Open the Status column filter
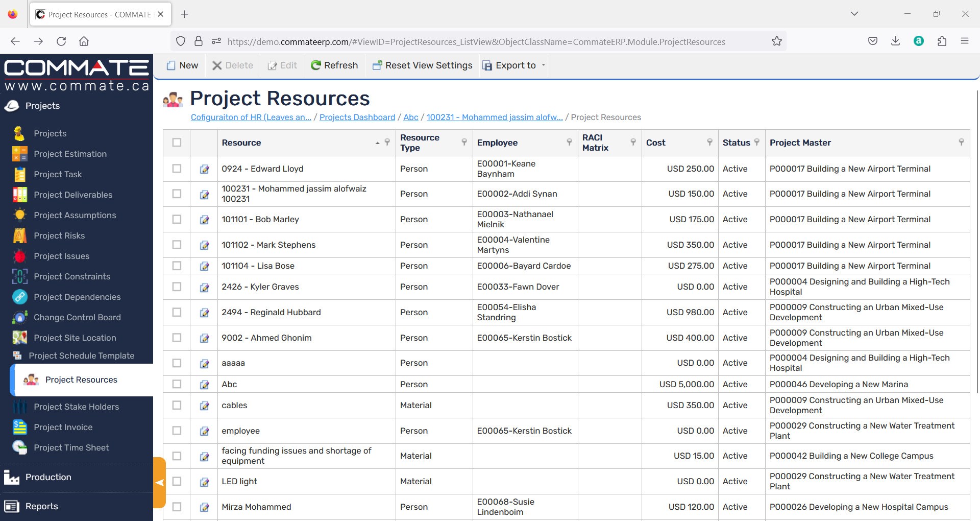980x521 pixels. 757,143
